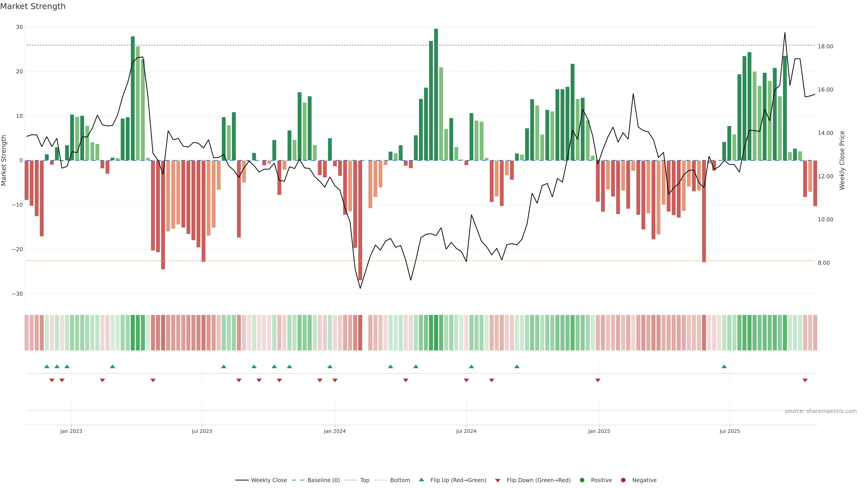The height and width of the screenshot is (488, 868).
Task: Click the flip-up triangle just before Jul 2025
Action: [724, 366]
